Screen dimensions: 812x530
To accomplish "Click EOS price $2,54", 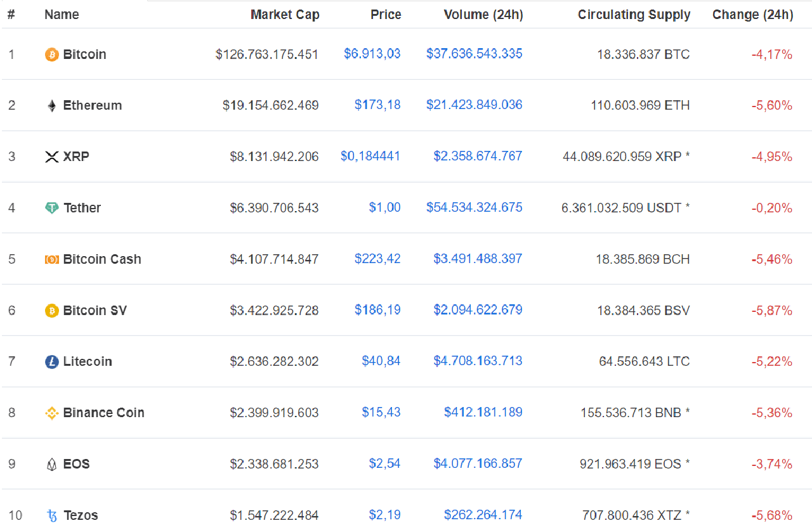I will point(385,463).
